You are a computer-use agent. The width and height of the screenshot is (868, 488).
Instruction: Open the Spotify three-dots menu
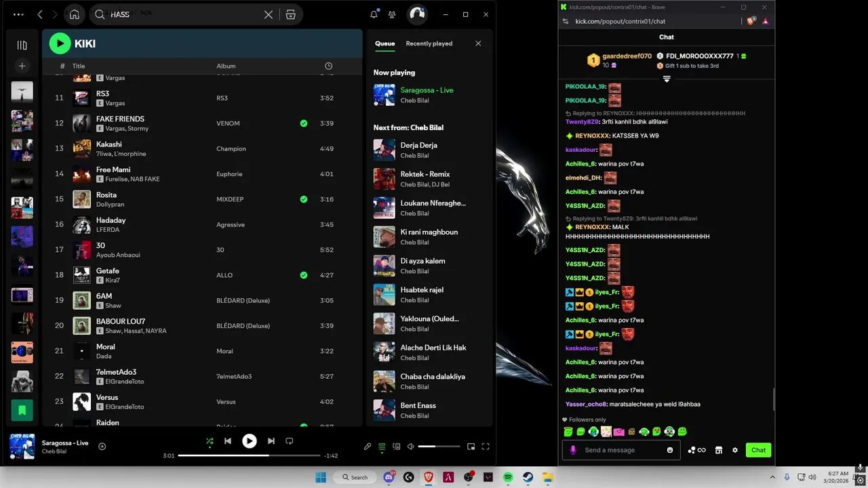(x=18, y=14)
